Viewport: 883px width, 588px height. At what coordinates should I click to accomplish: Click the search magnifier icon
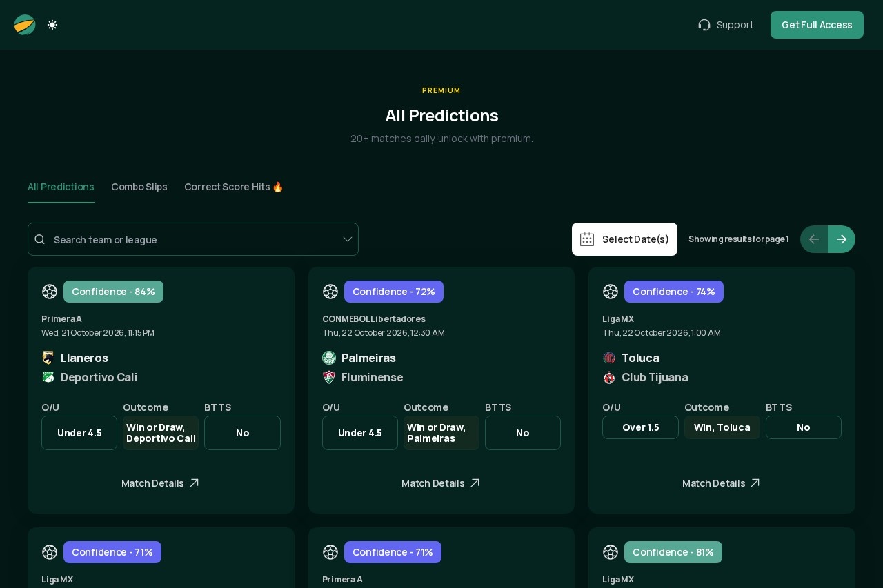[x=40, y=239]
